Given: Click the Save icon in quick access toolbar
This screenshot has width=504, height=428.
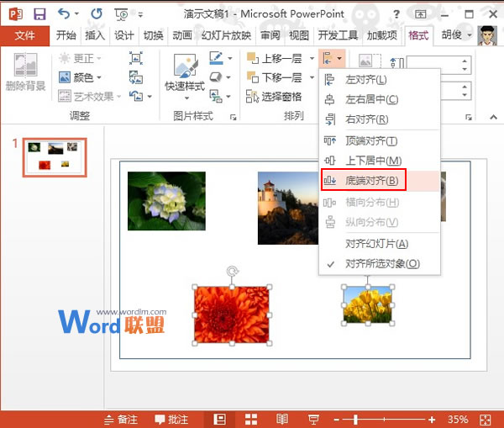Looking at the screenshot, I should (x=39, y=14).
